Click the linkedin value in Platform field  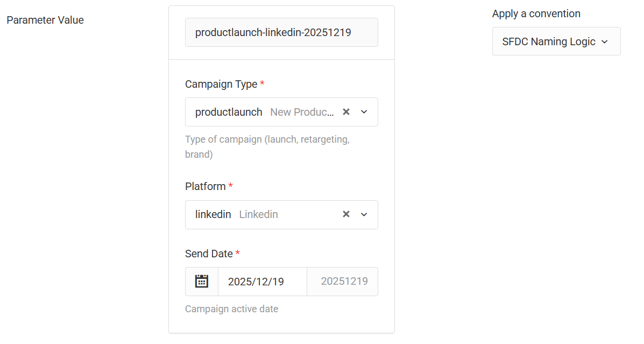click(213, 214)
